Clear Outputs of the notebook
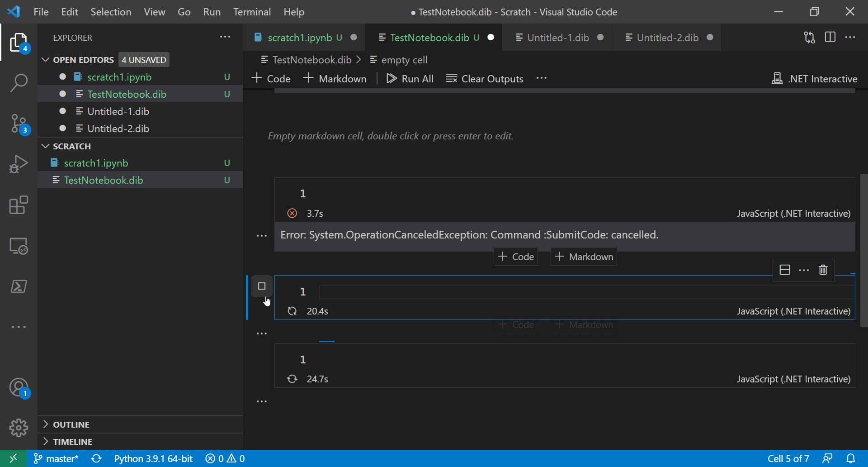Screen dimensions: 868x467 (x=485, y=79)
